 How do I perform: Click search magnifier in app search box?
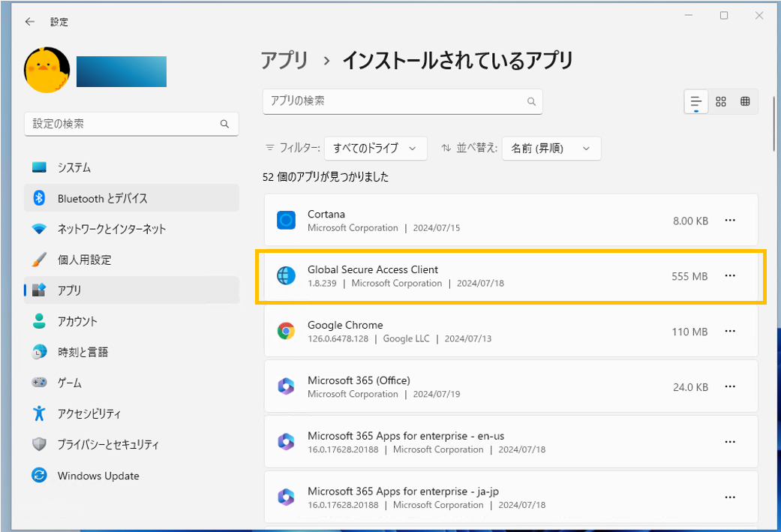click(531, 101)
